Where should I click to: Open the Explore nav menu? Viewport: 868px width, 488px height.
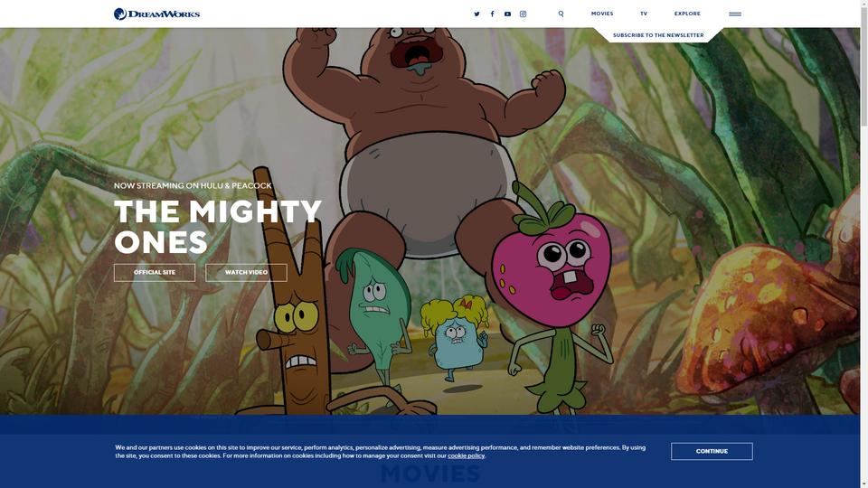coord(687,14)
